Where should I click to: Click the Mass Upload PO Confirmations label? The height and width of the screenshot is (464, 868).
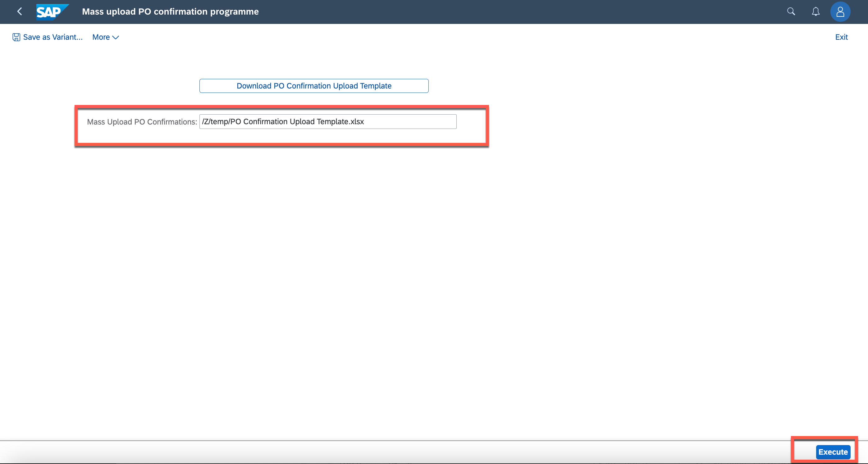click(142, 122)
